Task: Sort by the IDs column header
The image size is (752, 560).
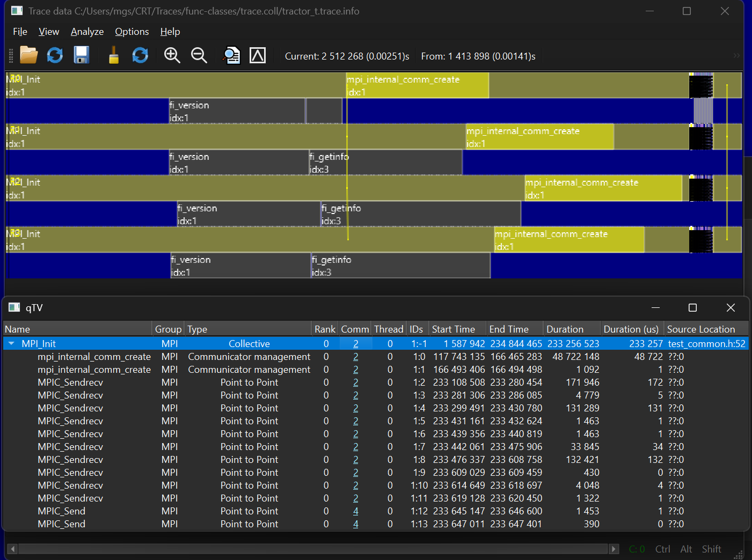Action: (x=418, y=329)
